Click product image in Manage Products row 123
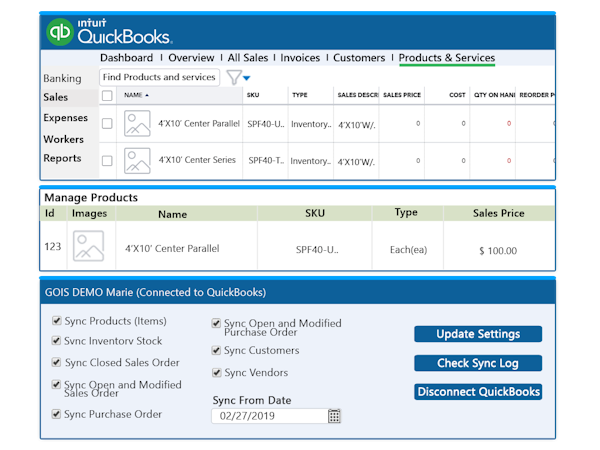Image resolution: width=600 pixels, height=450 pixels. click(88, 246)
